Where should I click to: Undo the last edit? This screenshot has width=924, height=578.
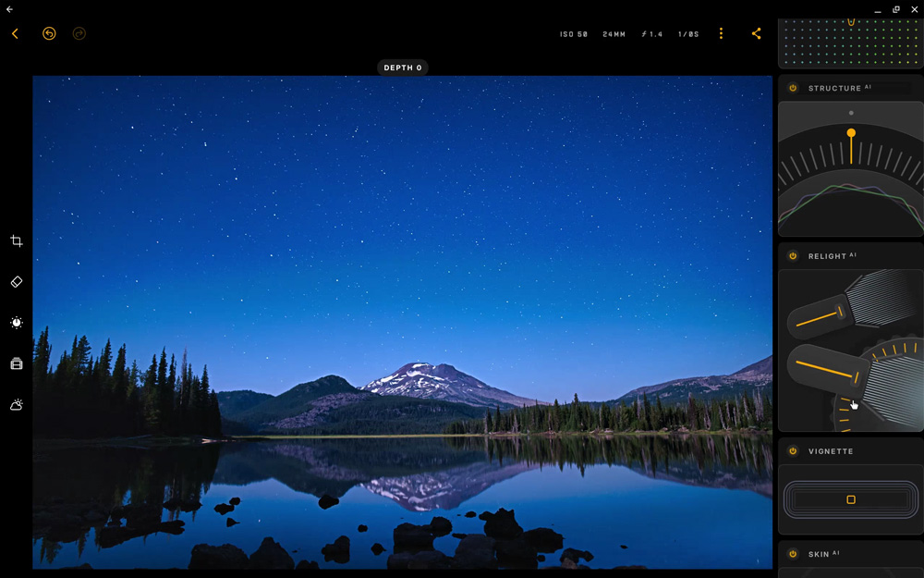click(x=49, y=33)
